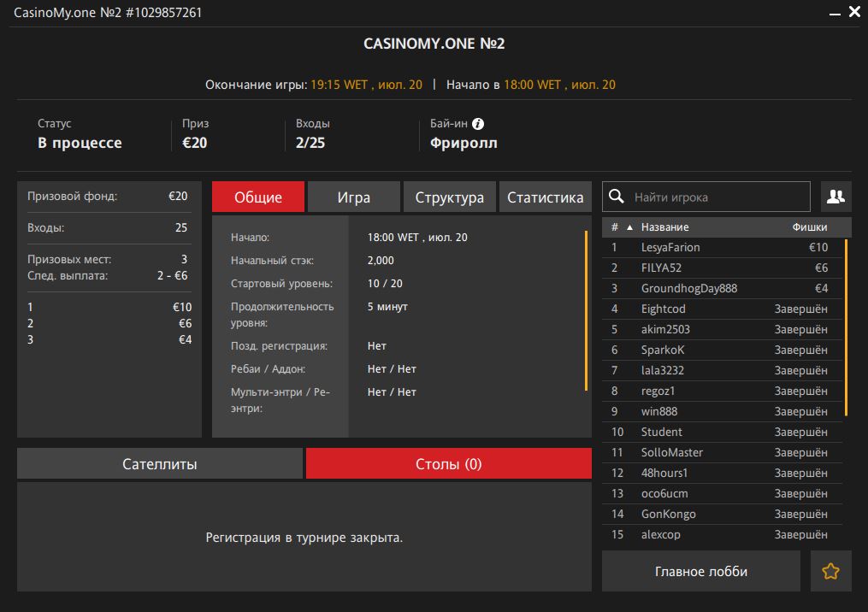Type in the Найти игрока search field

[718, 197]
